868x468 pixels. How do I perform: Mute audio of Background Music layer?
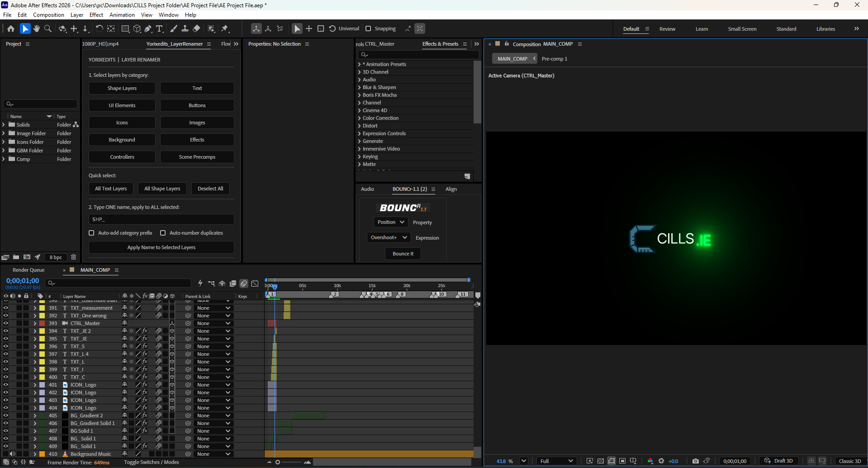pyautogui.click(x=13, y=454)
